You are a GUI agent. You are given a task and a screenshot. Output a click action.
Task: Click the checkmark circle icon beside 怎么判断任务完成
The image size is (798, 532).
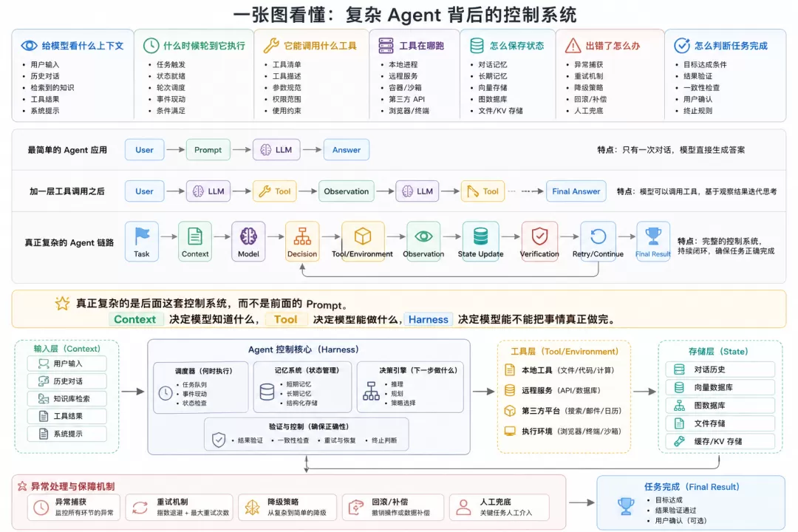682,46
